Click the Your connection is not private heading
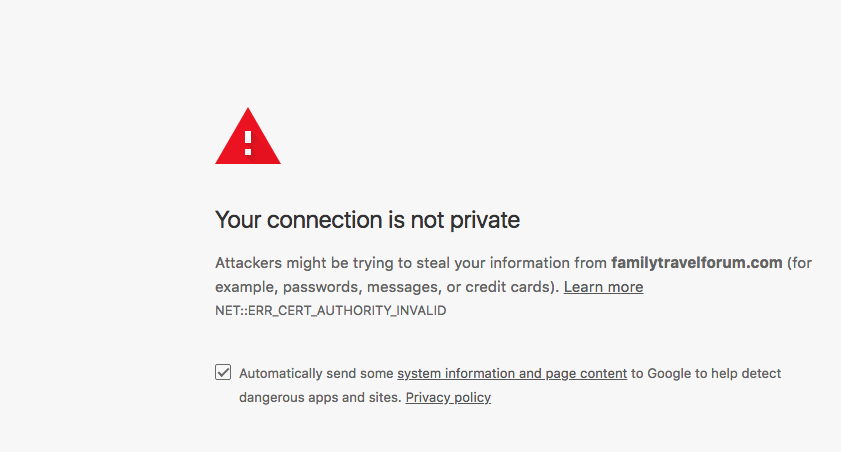Screen dimensions: 841x452 [x=367, y=220]
